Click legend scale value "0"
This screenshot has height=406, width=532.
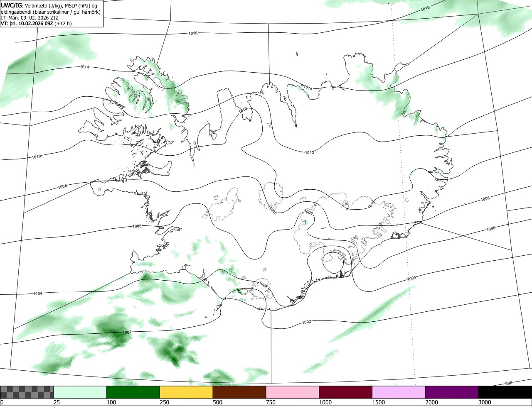click(2, 402)
